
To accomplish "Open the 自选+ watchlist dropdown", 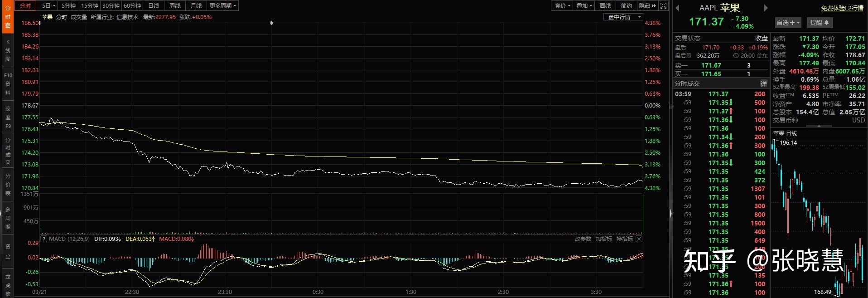I will [788, 22].
